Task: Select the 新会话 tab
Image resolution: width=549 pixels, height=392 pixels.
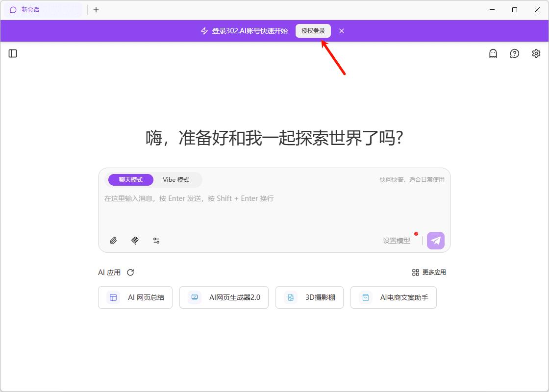Action: (43, 10)
